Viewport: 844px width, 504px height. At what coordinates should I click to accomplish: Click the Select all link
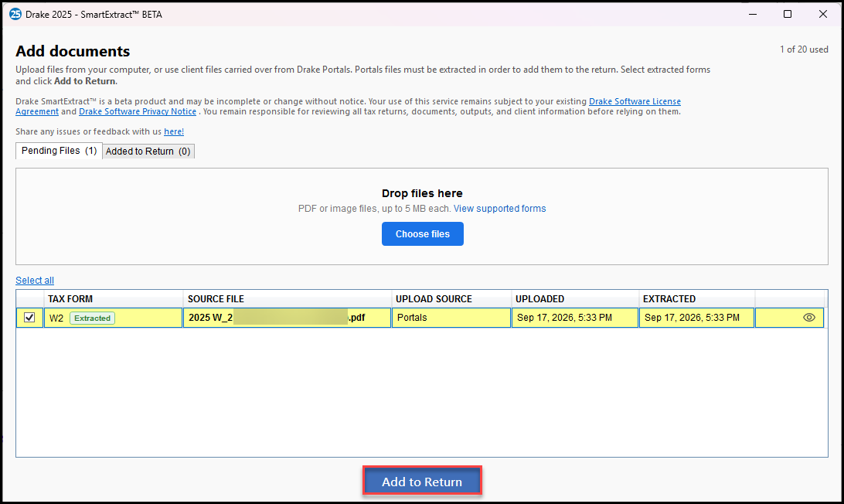click(35, 281)
